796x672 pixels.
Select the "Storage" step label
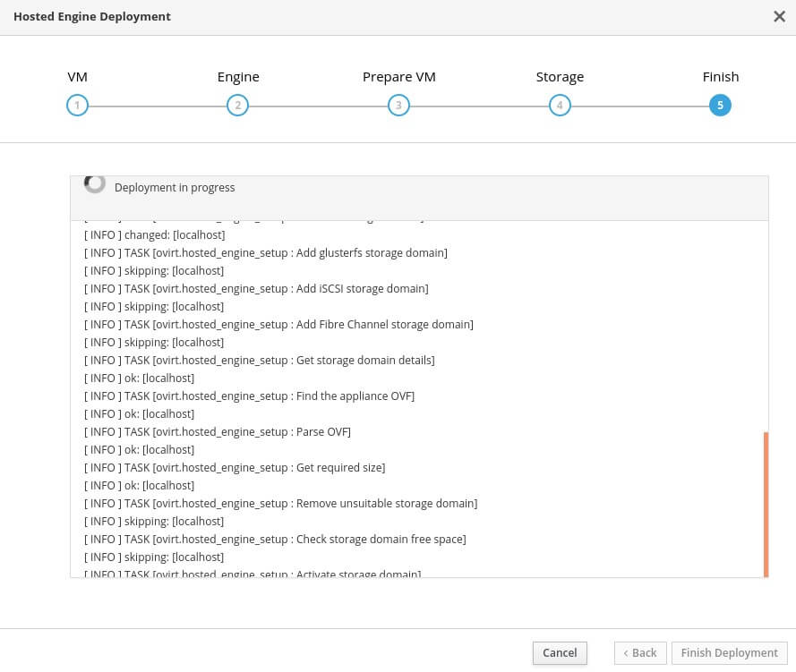tap(560, 77)
